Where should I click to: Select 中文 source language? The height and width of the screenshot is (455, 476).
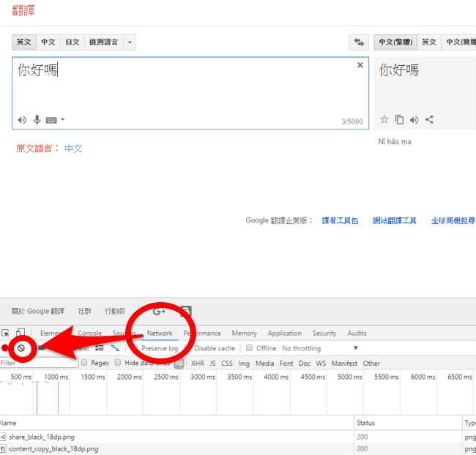[48, 42]
